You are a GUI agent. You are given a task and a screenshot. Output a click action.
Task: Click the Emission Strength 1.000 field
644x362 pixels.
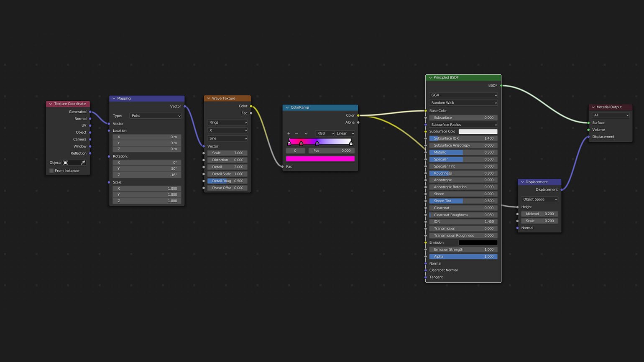[463, 250]
